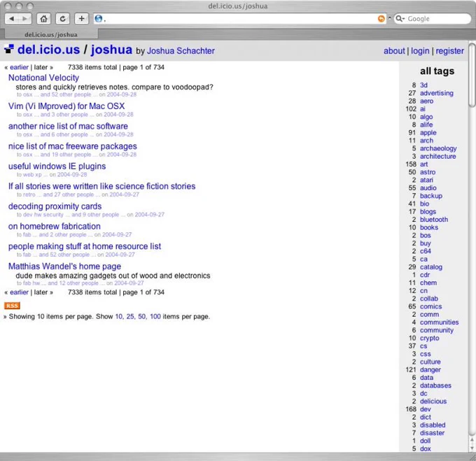Open the about link
The width and height of the screenshot is (476, 461).
pyautogui.click(x=394, y=50)
